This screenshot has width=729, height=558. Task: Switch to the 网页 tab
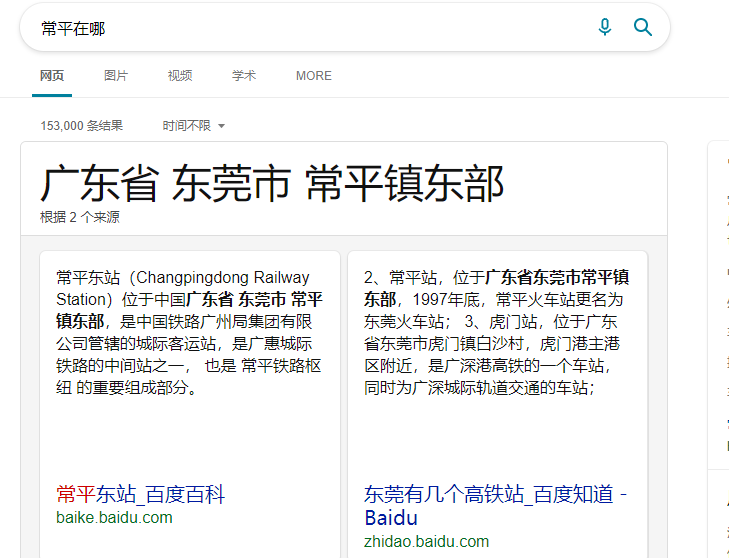(x=52, y=75)
